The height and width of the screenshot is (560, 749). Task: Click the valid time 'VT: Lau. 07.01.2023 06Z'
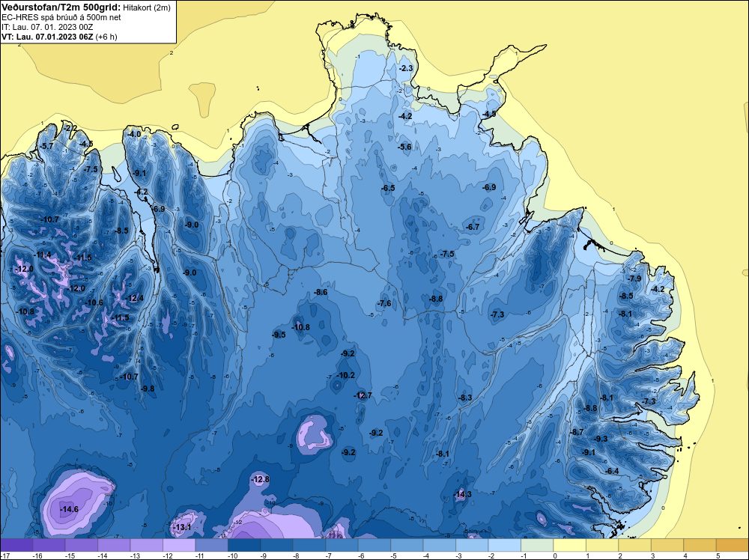click(47, 37)
